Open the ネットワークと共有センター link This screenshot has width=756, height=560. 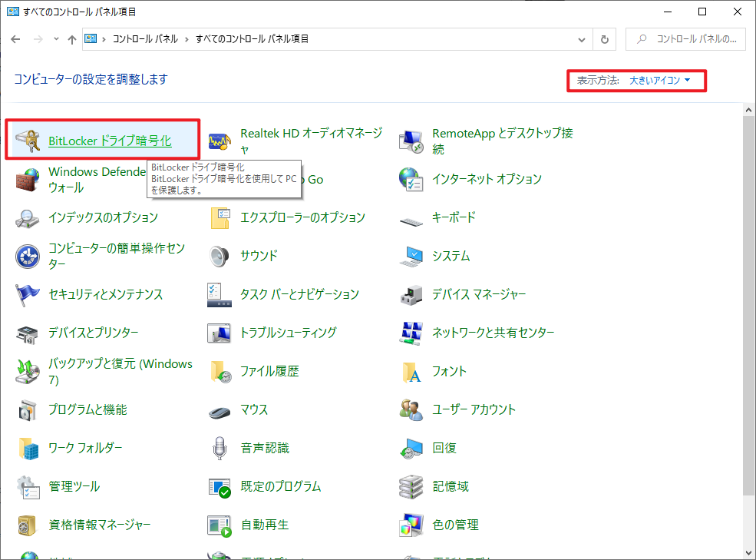click(x=494, y=333)
